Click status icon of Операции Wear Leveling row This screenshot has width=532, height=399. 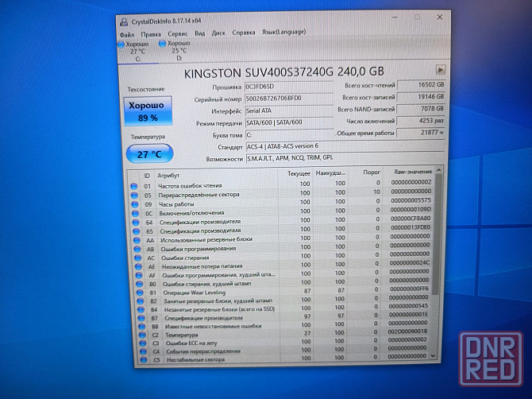pos(134,292)
